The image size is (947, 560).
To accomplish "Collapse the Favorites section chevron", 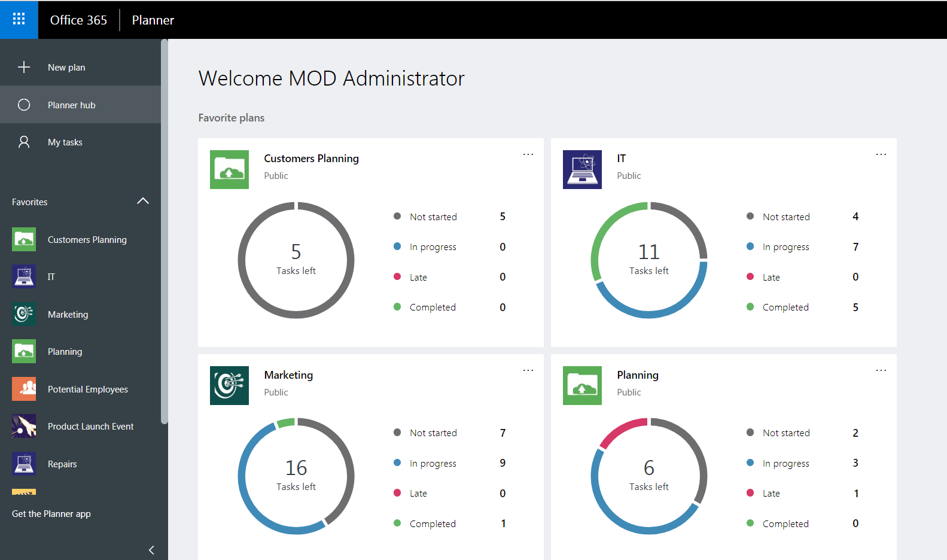I will coord(143,201).
